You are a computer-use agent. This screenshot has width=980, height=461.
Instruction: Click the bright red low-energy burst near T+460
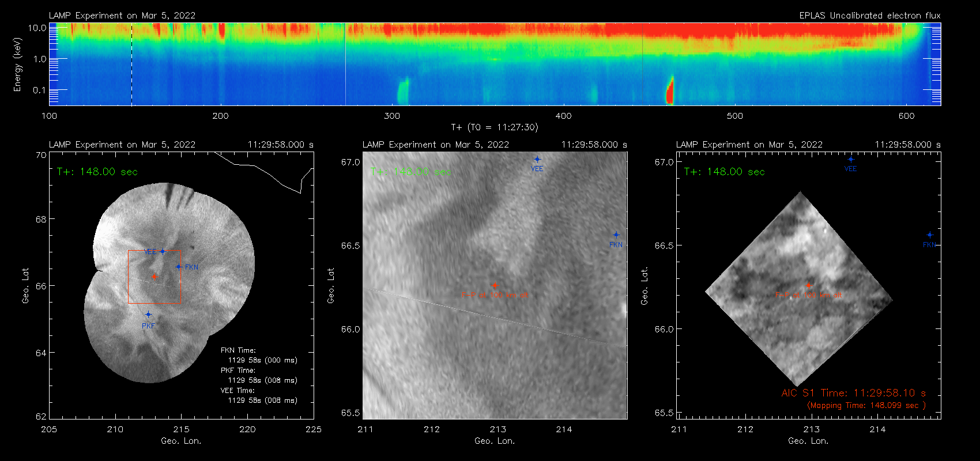click(x=670, y=91)
